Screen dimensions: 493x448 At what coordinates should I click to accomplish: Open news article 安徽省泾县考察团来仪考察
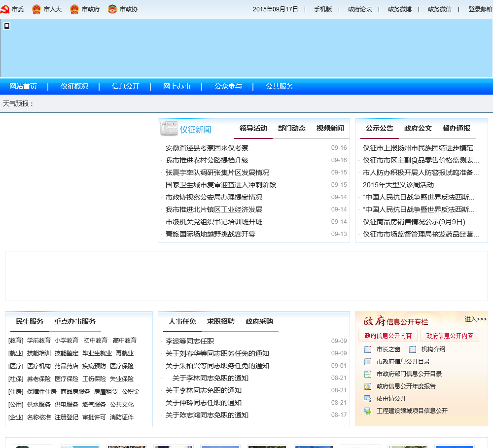coord(207,148)
